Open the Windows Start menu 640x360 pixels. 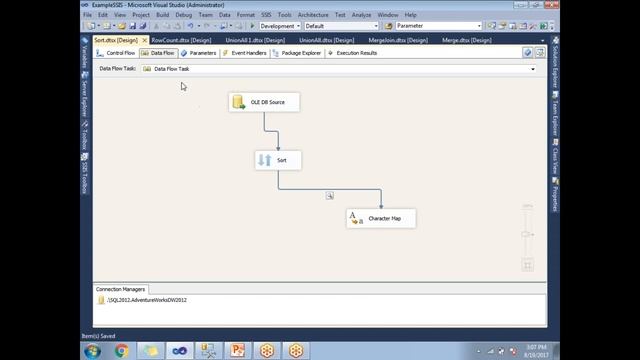93,351
